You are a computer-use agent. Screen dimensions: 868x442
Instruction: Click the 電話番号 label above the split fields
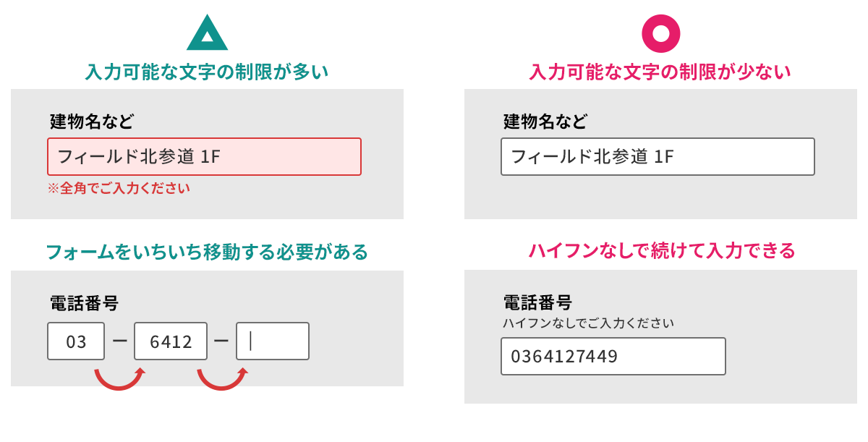coord(84,302)
